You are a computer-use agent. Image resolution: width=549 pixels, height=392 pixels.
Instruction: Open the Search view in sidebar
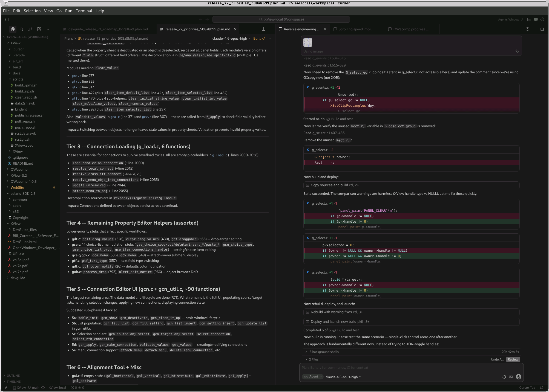[x=21, y=29]
